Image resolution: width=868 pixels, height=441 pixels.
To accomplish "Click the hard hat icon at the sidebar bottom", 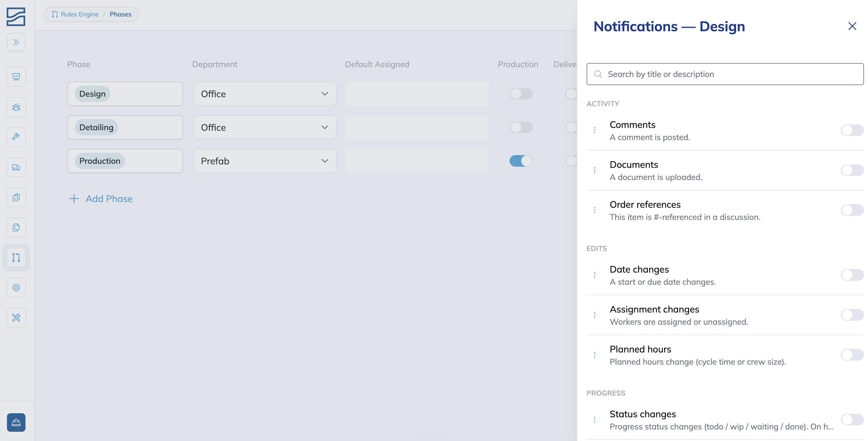I will pyautogui.click(x=16, y=422).
